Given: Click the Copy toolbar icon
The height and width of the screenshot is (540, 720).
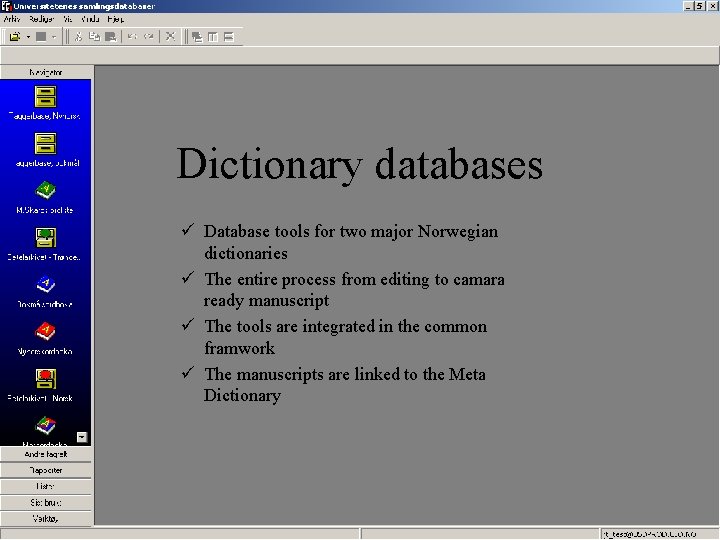Looking at the screenshot, I should click(x=94, y=37).
